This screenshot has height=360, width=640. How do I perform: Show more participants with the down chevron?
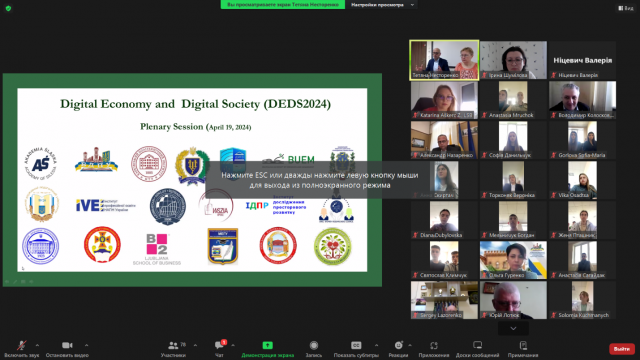tap(513, 328)
